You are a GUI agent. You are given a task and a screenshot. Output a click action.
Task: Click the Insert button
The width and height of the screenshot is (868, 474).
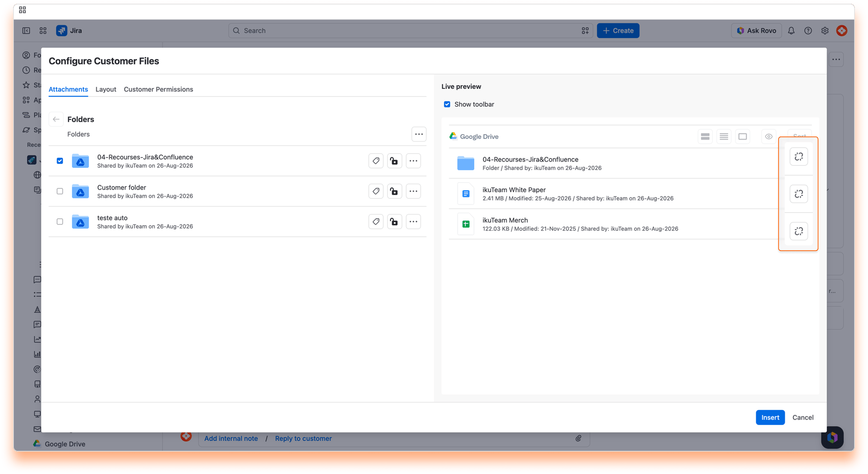pos(770,417)
